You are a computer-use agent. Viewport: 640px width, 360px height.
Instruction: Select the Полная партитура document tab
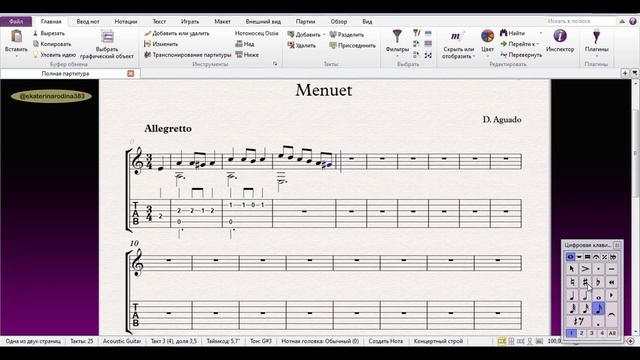pos(65,73)
